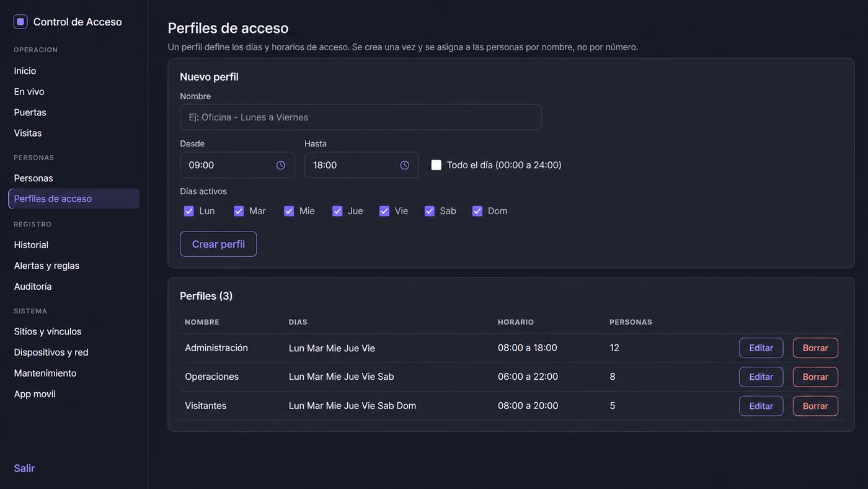Focus the Nombre input field
This screenshot has width=868, height=489.
click(361, 117)
